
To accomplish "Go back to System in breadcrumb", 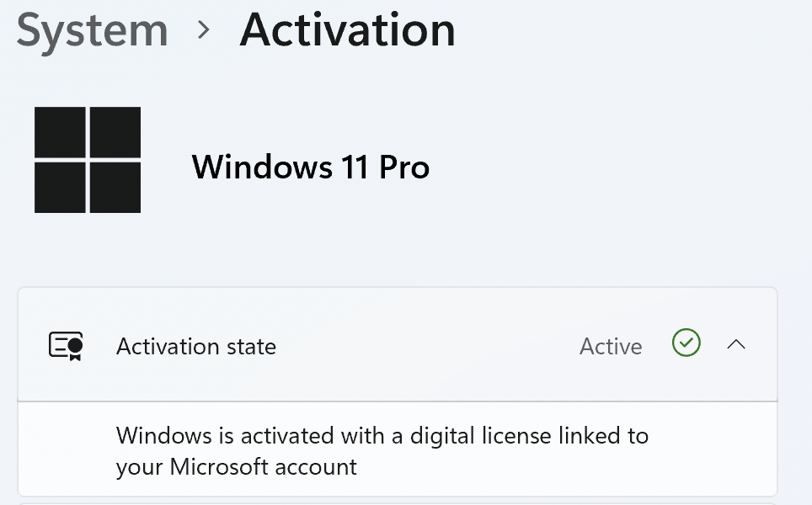I will (x=91, y=30).
